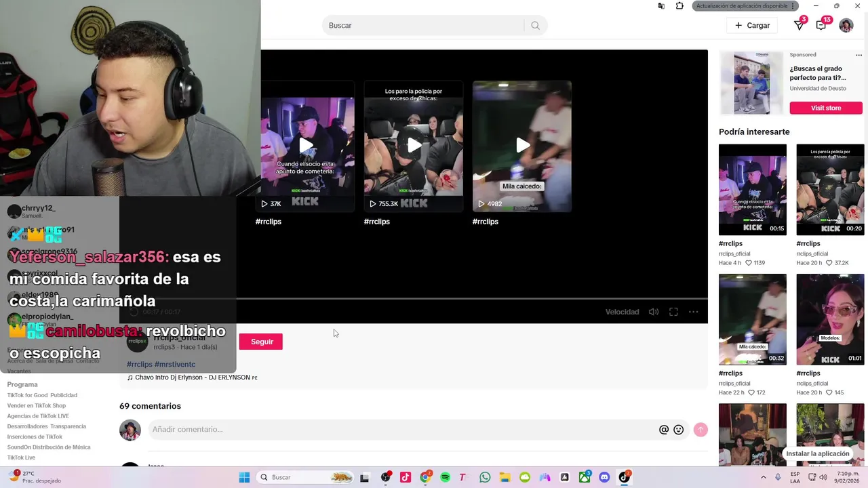Screen dimensions: 868x488
Task: Open the video player more options dots
Action: coord(693,312)
